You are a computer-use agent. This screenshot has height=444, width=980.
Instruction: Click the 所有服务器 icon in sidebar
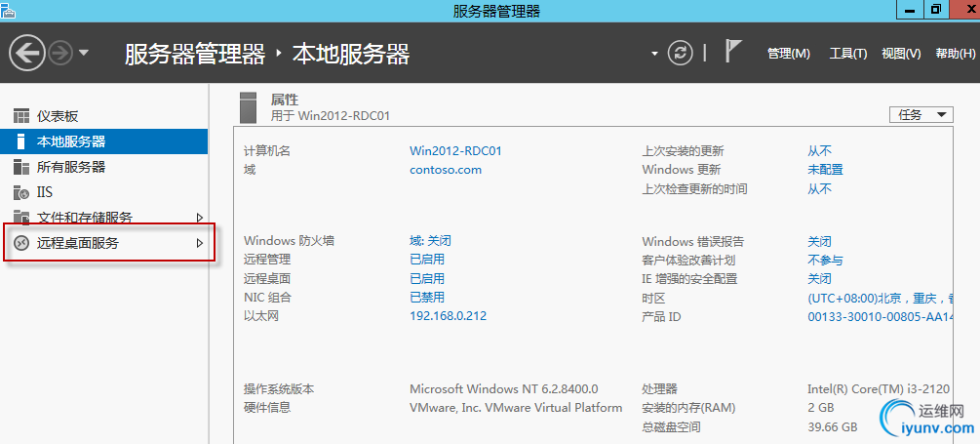(x=21, y=167)
